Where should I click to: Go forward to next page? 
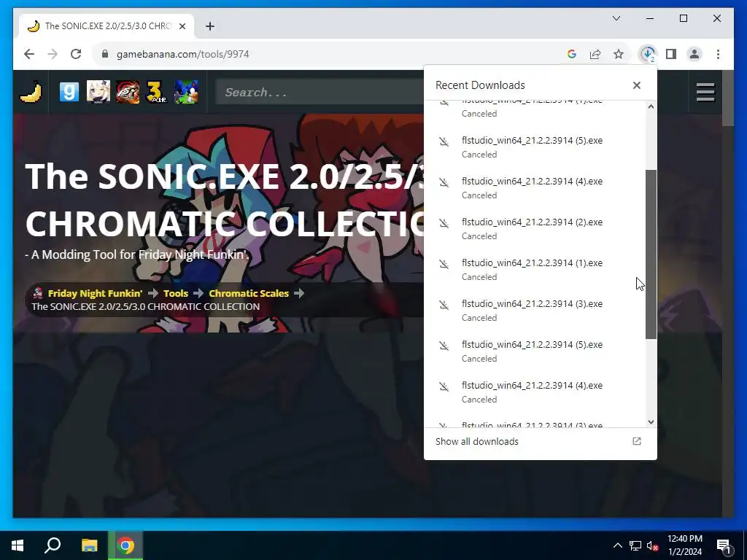point(53,54)
